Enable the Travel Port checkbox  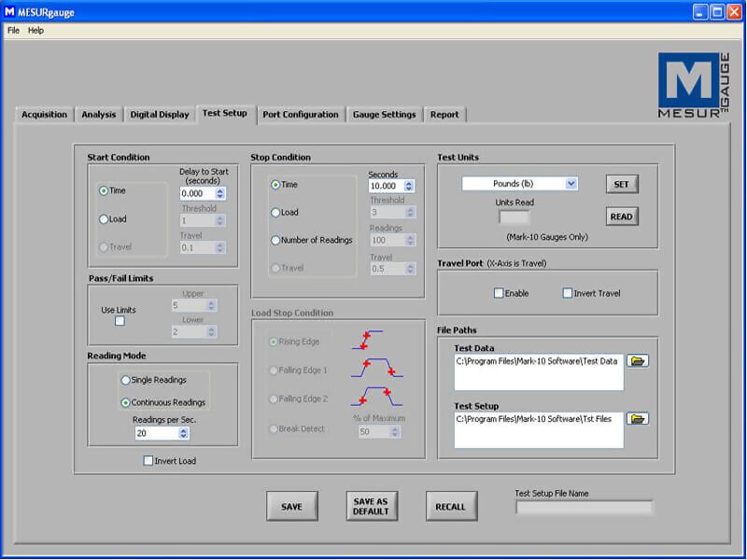tap(499, 293)
